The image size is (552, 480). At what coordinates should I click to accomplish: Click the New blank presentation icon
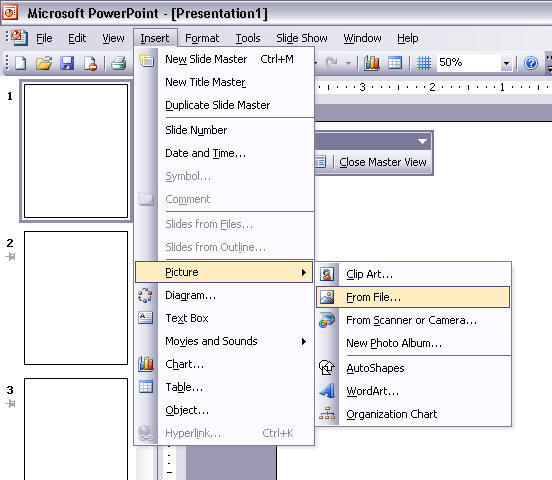click(20, 63)
